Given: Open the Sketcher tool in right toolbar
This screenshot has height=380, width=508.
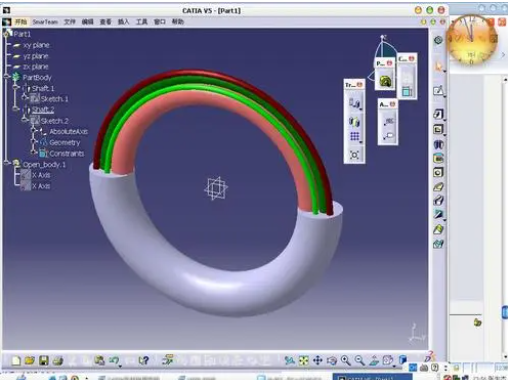Looking at the screenshot, I should pos(438,90).
